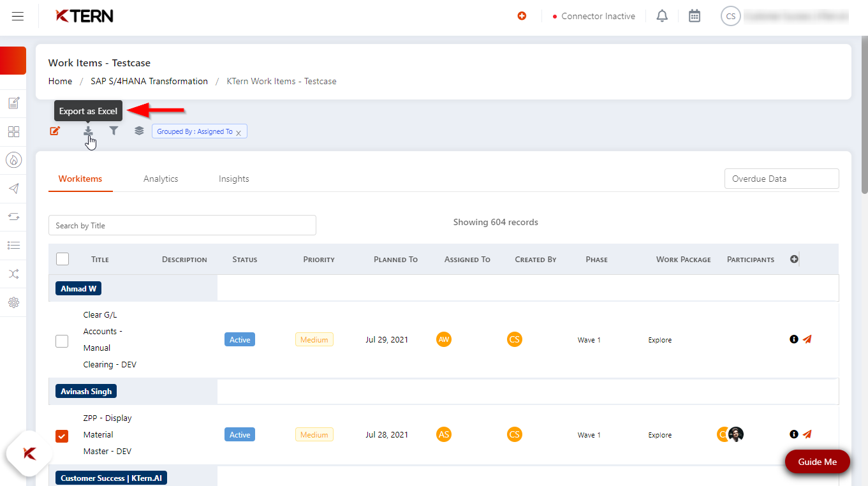The height and width of the screenshot is (486, 868).
Task: Click the Export as Excel download icon
Action: point(89,131)
